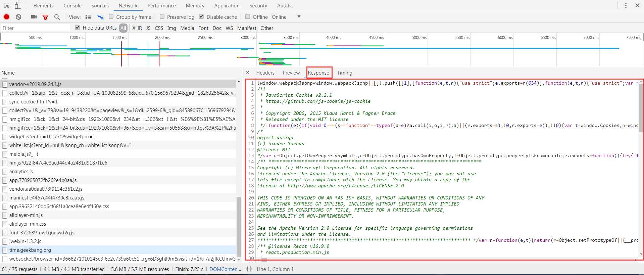Switch to large request rows view icon
The height and width of the screenshot is (275, 644).
click(89, 17)
